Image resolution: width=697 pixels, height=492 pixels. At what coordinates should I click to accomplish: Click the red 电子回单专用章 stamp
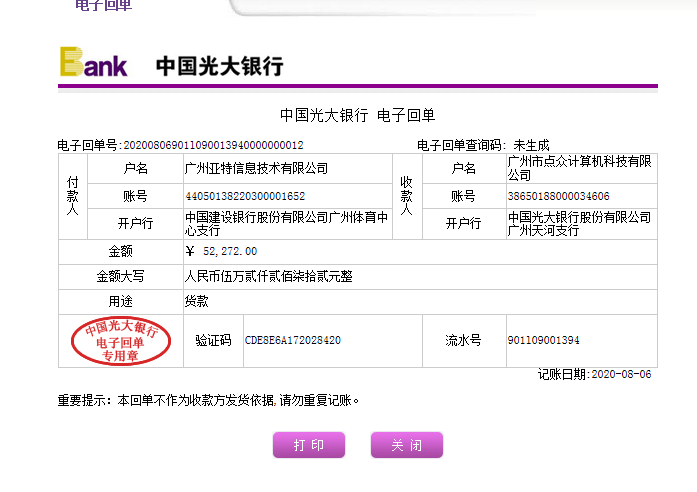click(121, 341)
